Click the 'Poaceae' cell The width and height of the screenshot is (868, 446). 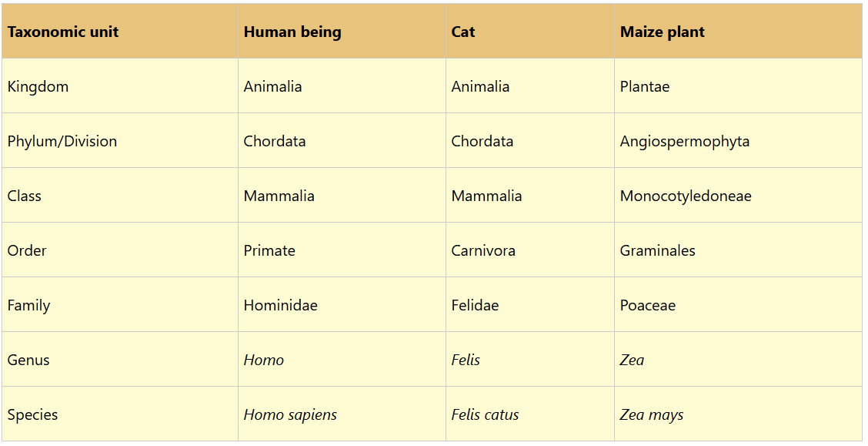648,306
